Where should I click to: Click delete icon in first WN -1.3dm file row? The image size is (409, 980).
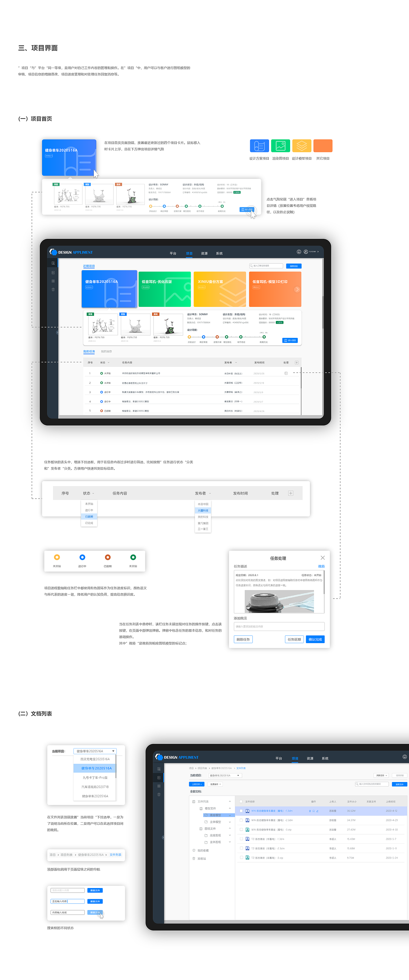[x=310, y=811]
